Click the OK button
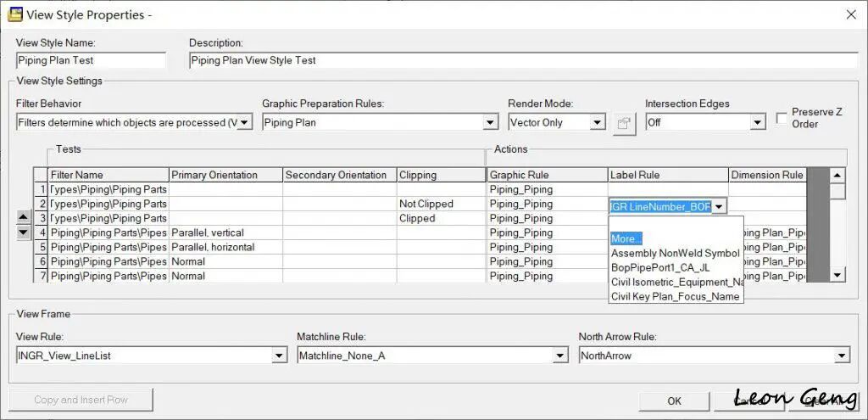The height and width of the screenshot is (420, 868). (674, 400)
